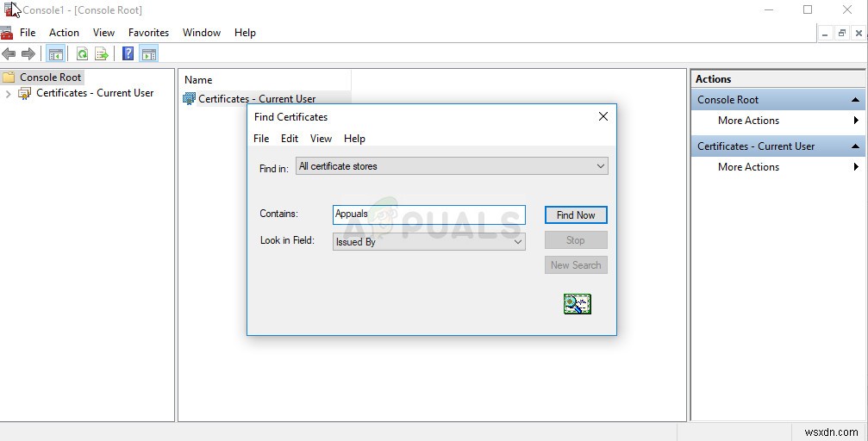Image resolution: width=868 pixels, height=441 pixels.
Task: Click the Stop button
Action: point(576,240)
